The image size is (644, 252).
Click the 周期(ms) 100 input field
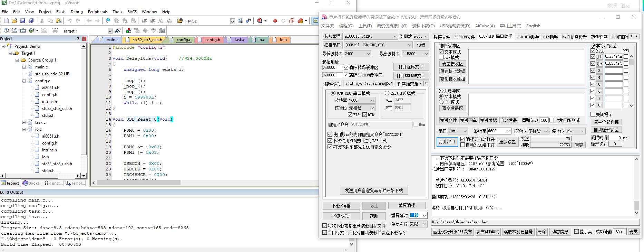[544, 120]
